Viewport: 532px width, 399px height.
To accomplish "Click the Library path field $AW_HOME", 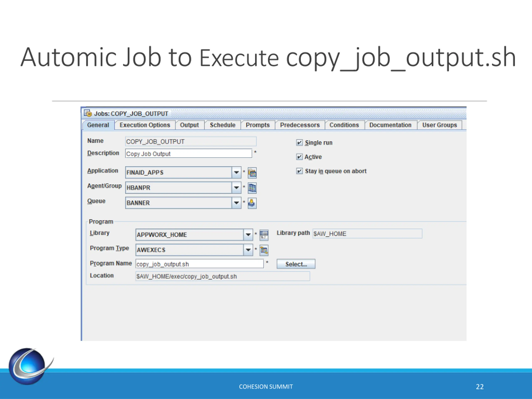I will 367,234.
